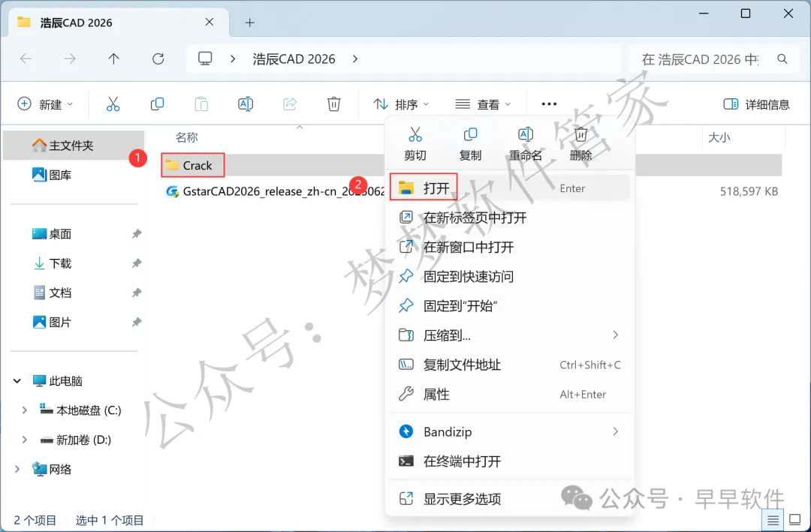Viewport: 811px width, 532px height.
Task: Choose 打开 in the context menu
Action: (509, 188)
